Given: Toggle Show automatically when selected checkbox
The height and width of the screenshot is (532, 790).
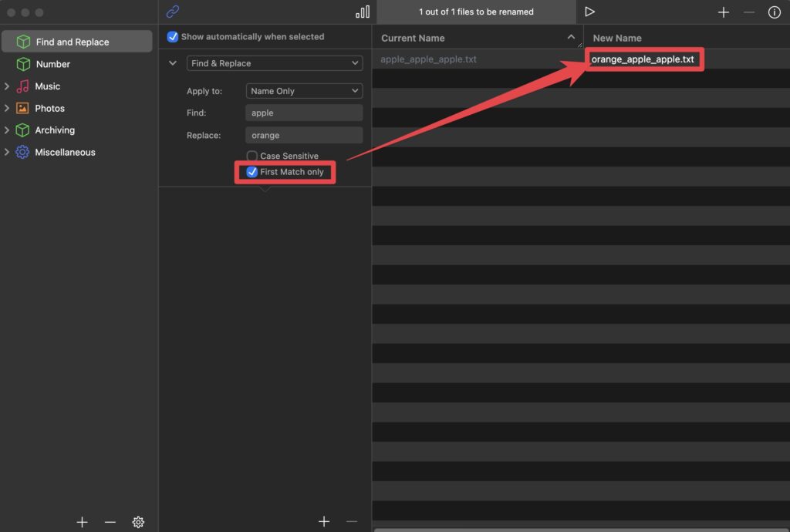Looking at the screenshot, I should pos(173,37).
